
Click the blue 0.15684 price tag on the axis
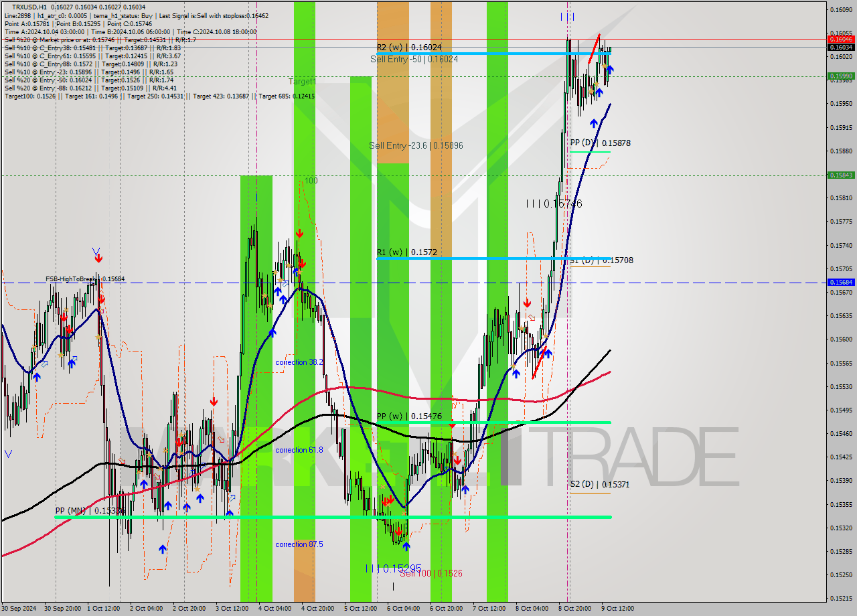[841, 283]
